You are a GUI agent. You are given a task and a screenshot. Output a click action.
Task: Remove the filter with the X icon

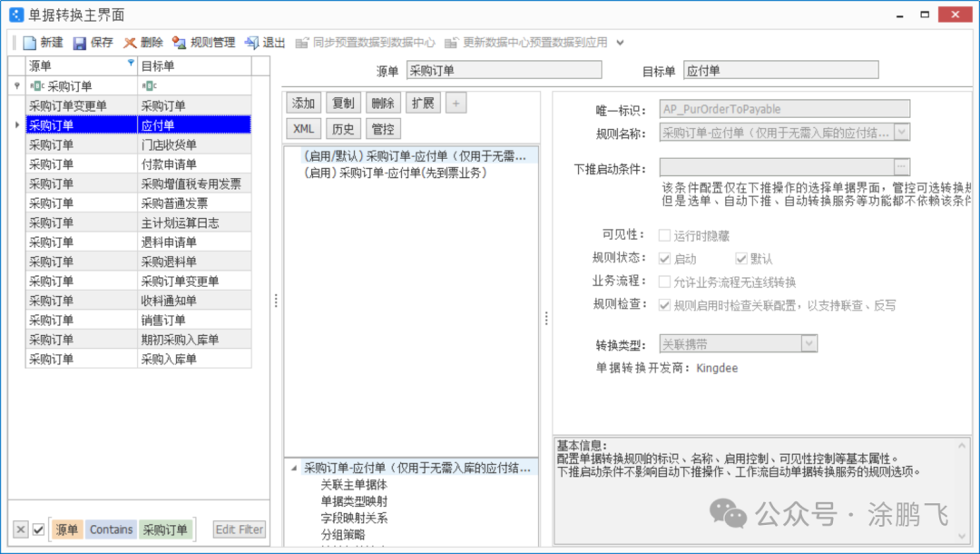click(20, 529)
